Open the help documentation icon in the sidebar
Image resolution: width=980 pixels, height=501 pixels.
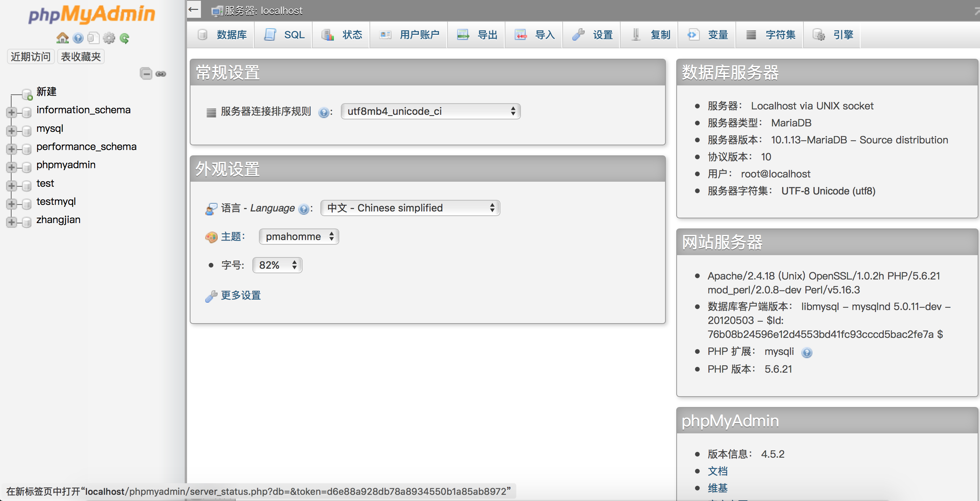coord(78,38)
